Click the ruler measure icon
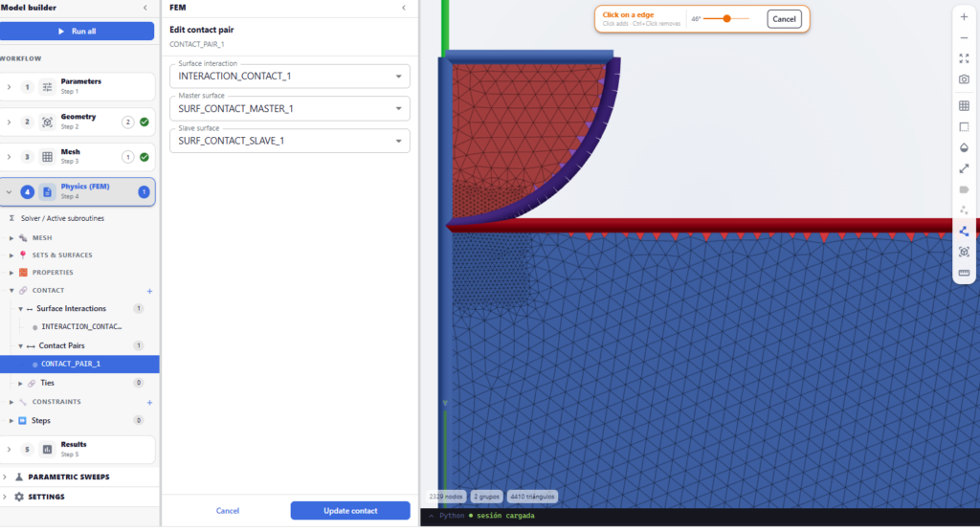 964,273
